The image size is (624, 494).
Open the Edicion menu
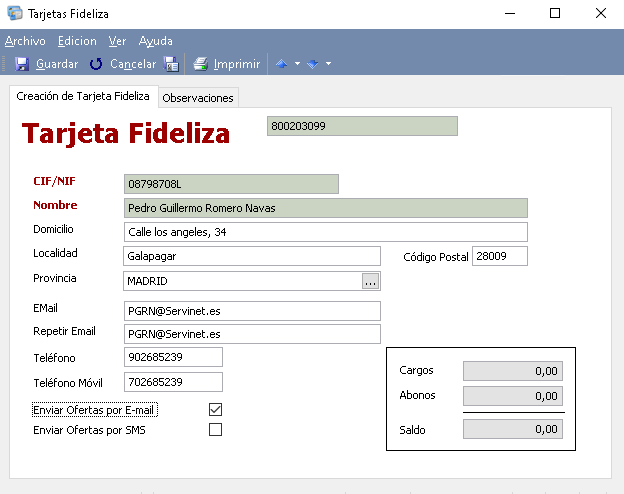(77, 41)
